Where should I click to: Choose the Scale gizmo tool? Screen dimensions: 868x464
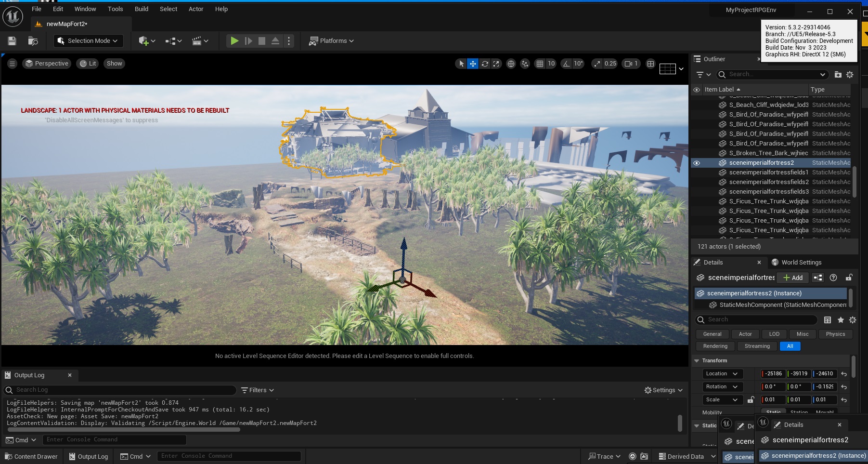point(496,64)
